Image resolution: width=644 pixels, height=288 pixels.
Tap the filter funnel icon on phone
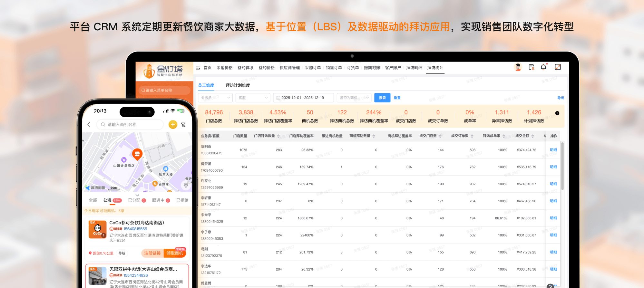[183, 125]
